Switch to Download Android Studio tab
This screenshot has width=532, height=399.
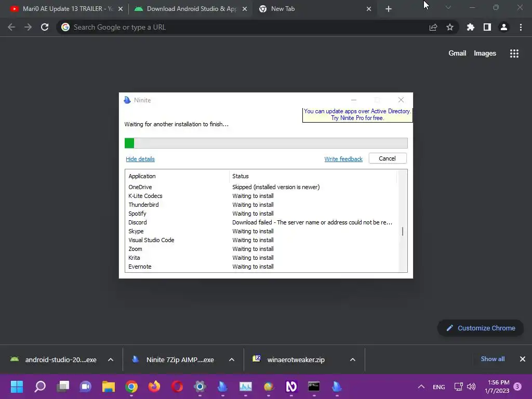(191, 9)
